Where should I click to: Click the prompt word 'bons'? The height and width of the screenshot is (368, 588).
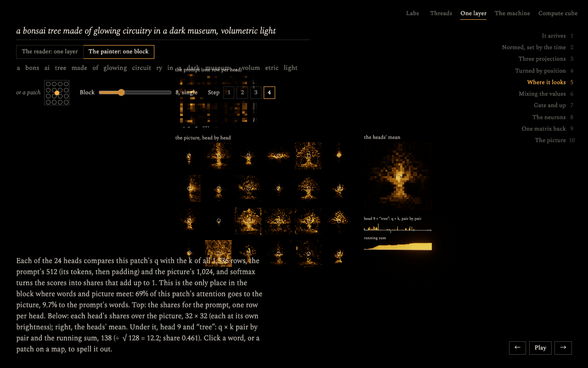(32, 68)
